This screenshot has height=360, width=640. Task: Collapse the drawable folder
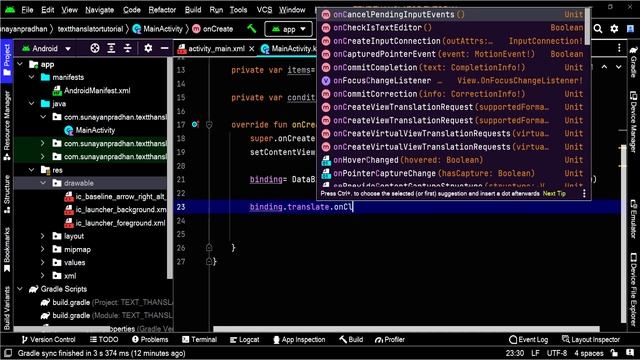click(43, 183)
